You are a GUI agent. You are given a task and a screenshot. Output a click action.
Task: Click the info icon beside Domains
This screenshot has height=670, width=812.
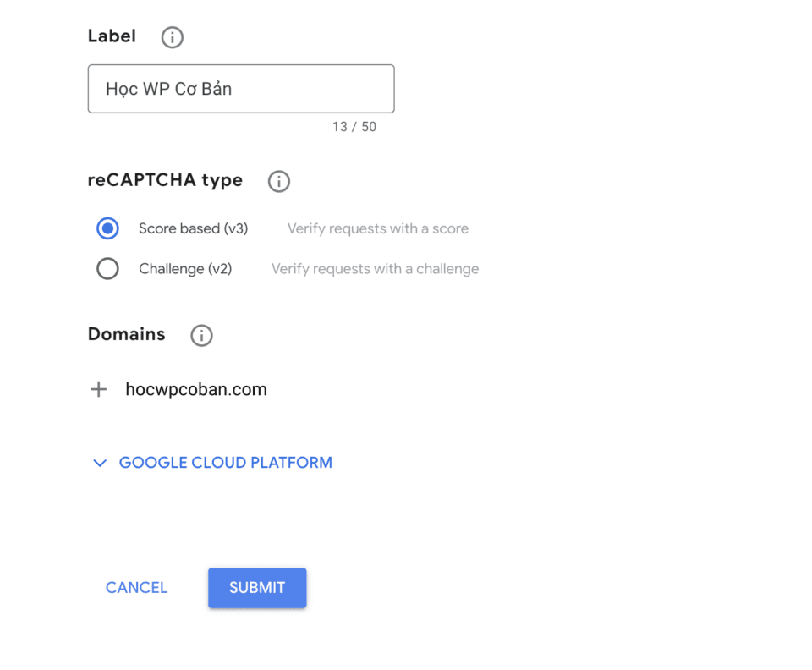point(201,335)
